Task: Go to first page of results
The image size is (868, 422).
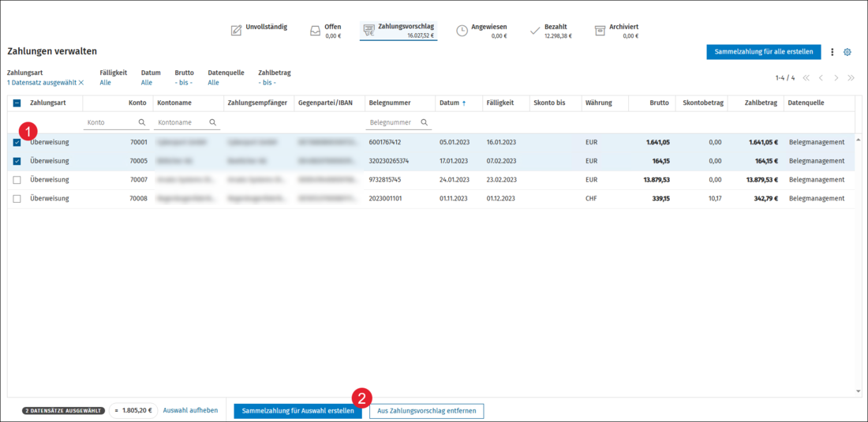Action: [806, 78]
